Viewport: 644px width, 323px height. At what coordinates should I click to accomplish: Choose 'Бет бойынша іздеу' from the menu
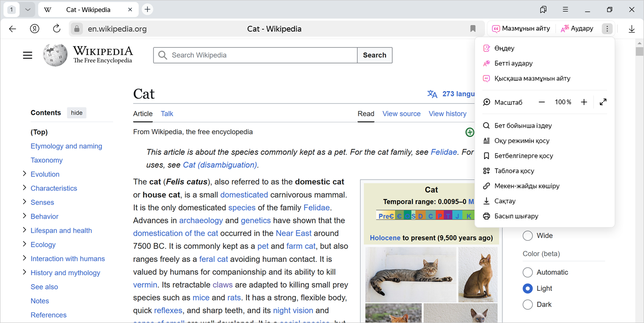point(523,125)
